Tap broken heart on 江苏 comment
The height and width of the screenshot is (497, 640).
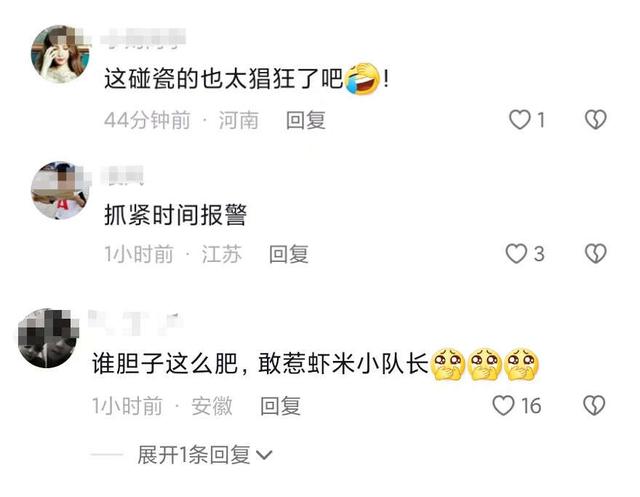click(596, 253)
